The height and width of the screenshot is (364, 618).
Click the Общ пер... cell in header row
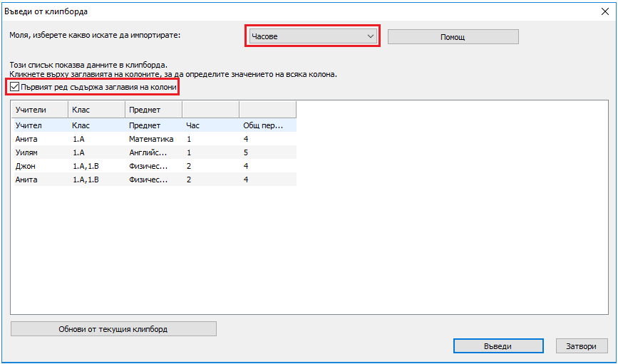pos(263,125)
